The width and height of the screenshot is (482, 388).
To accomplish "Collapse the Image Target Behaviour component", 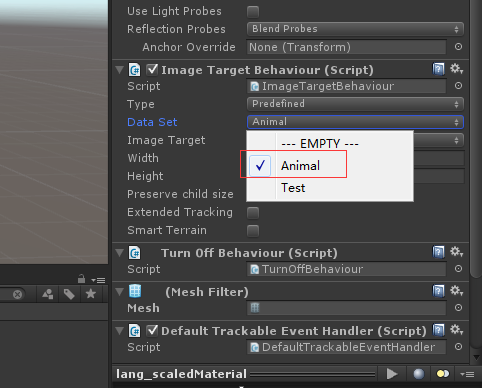I will click(x=119, y=70).
